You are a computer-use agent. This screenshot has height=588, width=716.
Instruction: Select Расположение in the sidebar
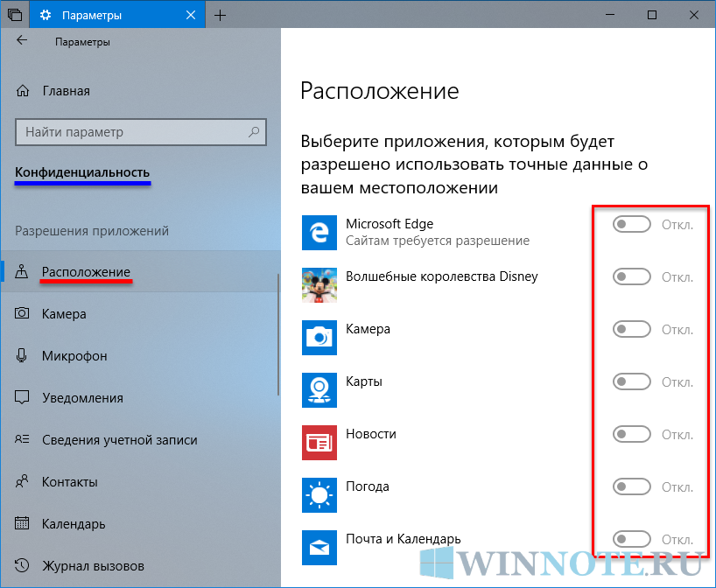141,271
